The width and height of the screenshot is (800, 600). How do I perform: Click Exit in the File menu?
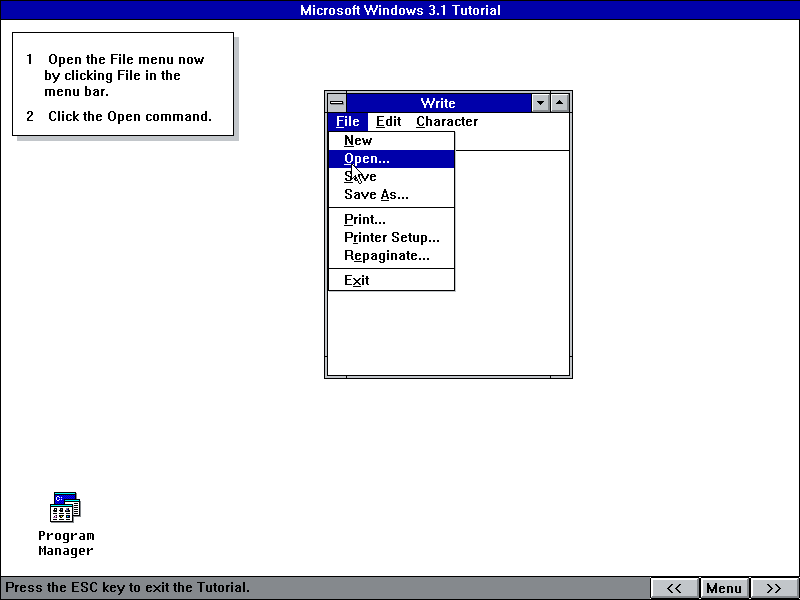click(x=391, y=280)
